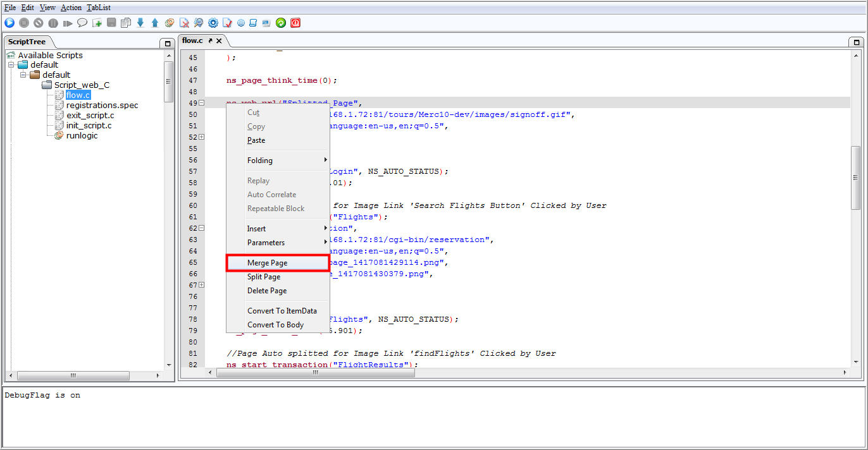Detach flow.c tab using the arrow icon
This screenshot has height=450, width=868.
211,40
